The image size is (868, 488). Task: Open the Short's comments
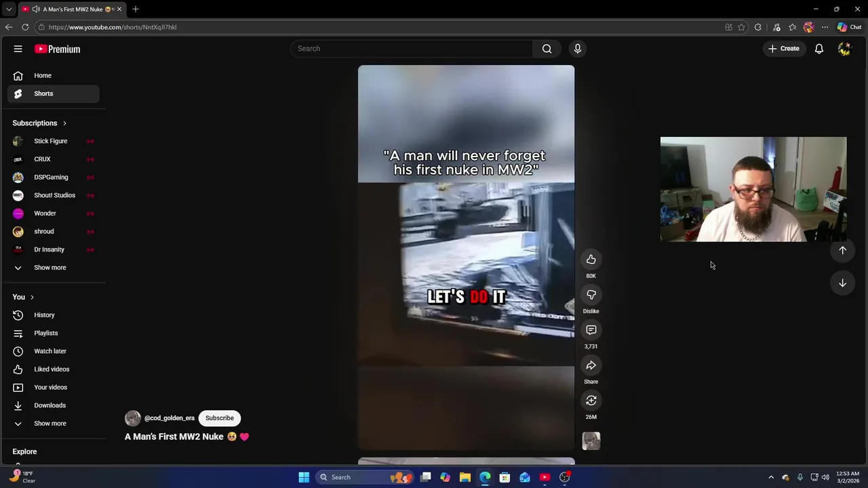tap(591, 330)
